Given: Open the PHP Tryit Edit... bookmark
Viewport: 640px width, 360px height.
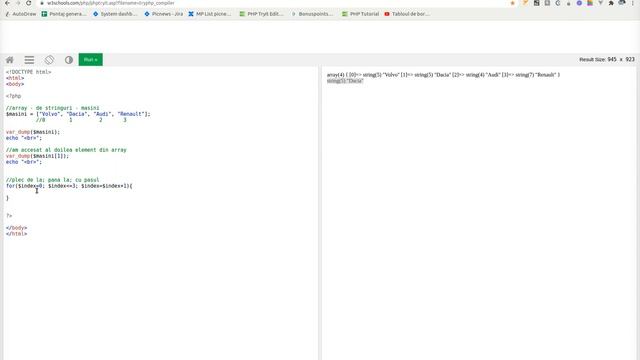Looking at the screenshot, I should click(x=261, y=14).
